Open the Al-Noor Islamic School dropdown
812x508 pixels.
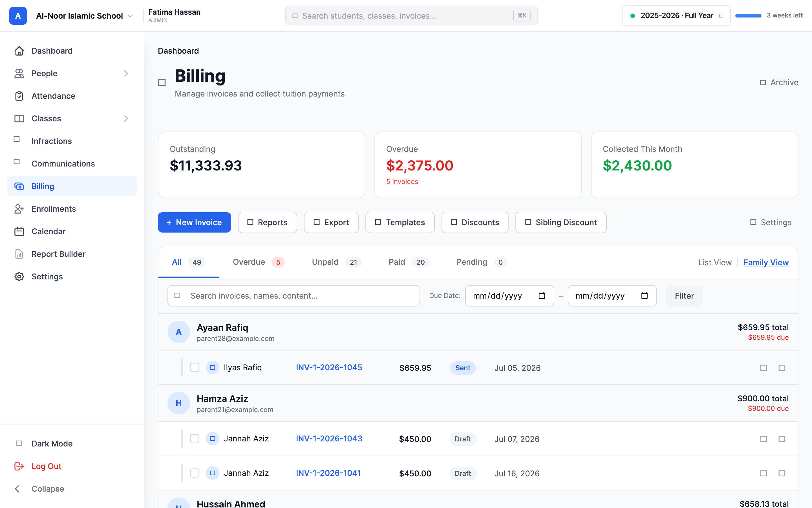click(x=84, y=16)
